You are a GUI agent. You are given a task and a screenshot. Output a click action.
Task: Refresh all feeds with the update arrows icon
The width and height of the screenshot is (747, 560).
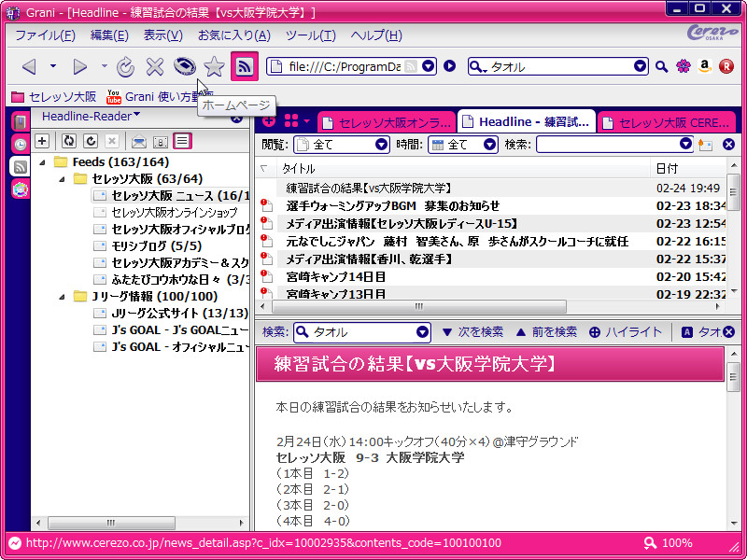click(x=67, y=139)
